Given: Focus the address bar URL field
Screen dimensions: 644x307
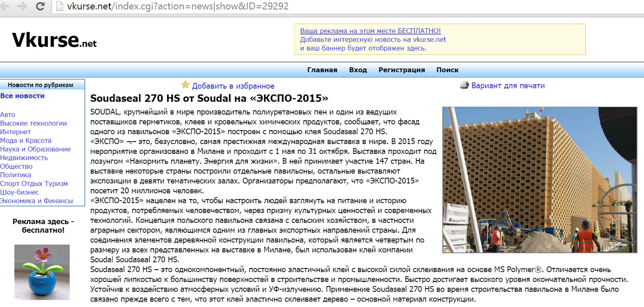Looking at the screenshot, I should [x=348, y=6].
